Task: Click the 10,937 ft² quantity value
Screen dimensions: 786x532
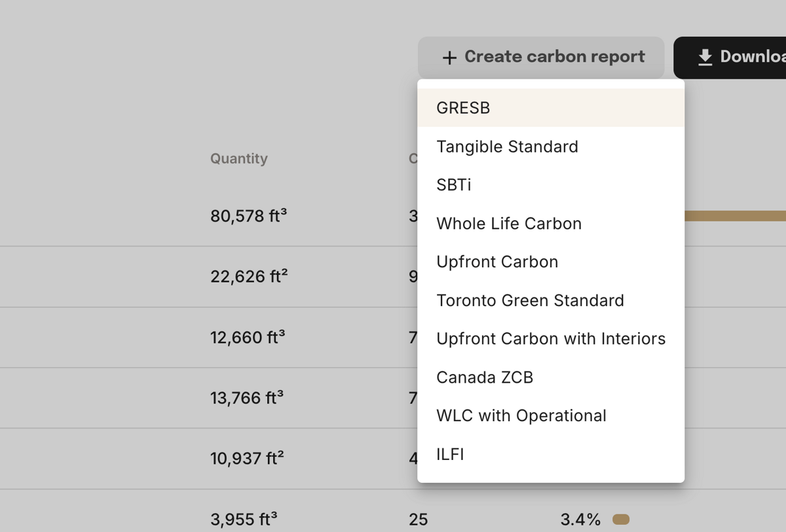Action: [x=247, y=459]
